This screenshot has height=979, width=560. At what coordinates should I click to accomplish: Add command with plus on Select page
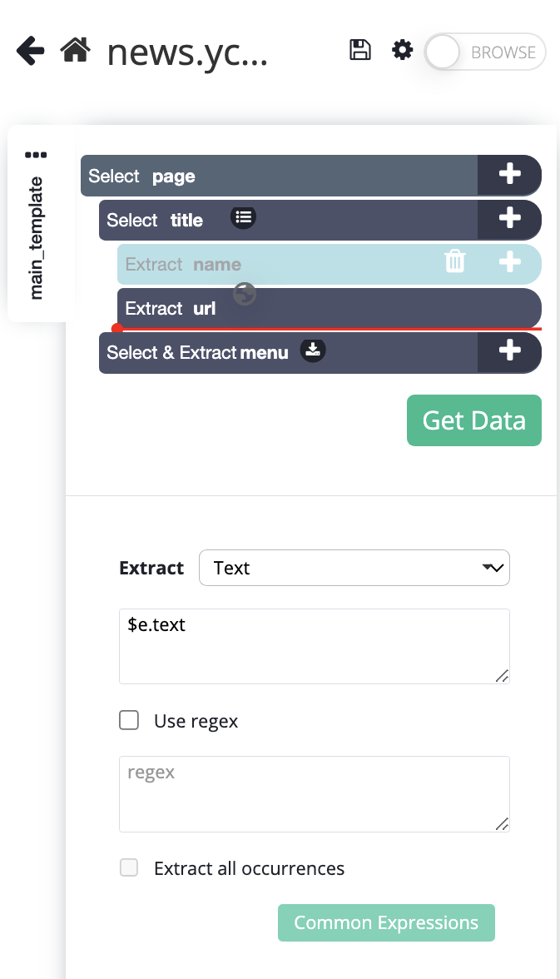tap(509, 175)
